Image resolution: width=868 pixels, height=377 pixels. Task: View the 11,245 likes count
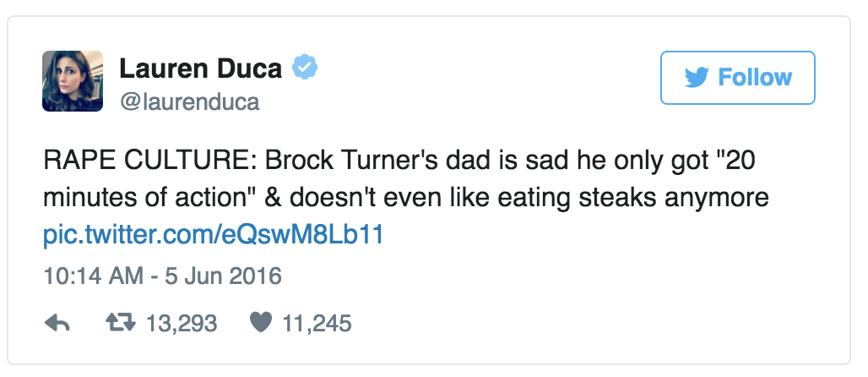(316, 323)
